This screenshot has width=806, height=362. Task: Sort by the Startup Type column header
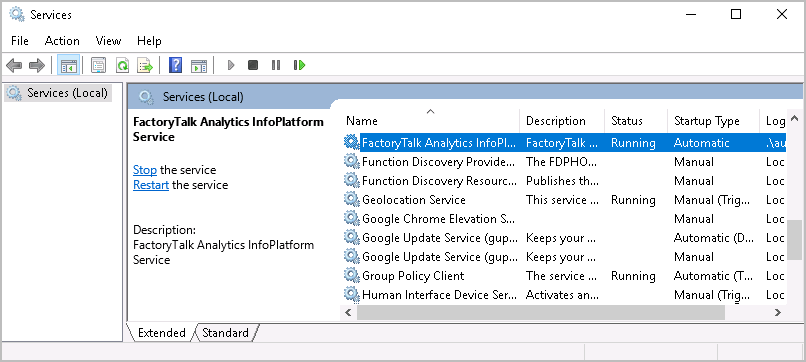pos(707,121)
